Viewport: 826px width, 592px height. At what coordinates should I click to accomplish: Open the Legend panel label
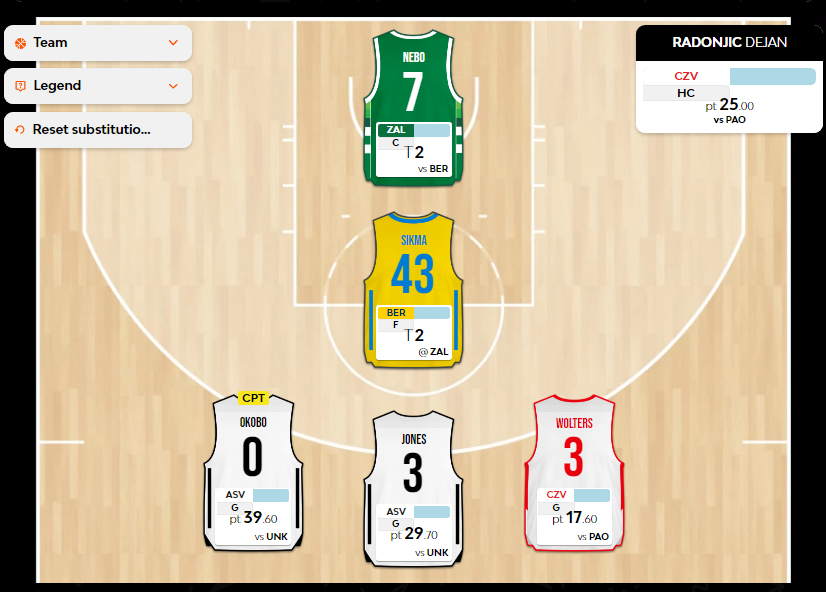[57, 86]
